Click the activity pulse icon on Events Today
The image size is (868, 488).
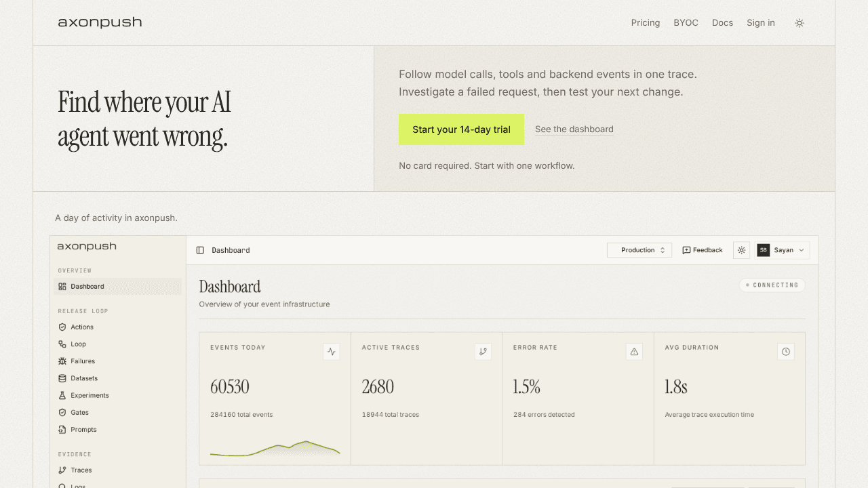[332, 352]
